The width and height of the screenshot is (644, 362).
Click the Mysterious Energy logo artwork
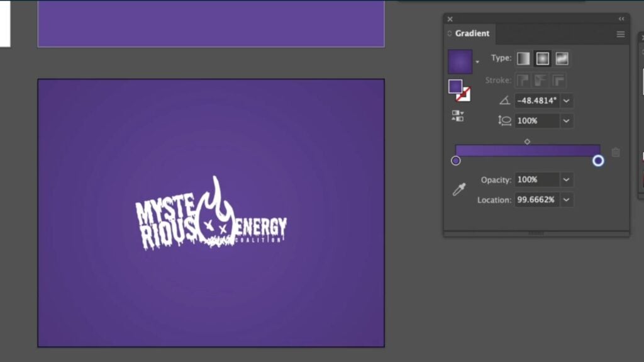click(x=211, y=217)
